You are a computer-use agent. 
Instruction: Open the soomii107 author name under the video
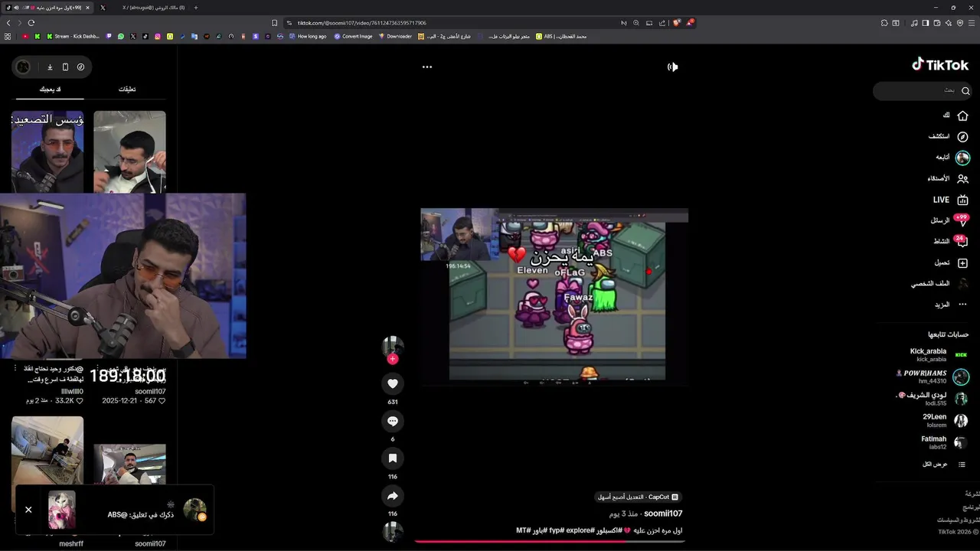pos(663,514)
